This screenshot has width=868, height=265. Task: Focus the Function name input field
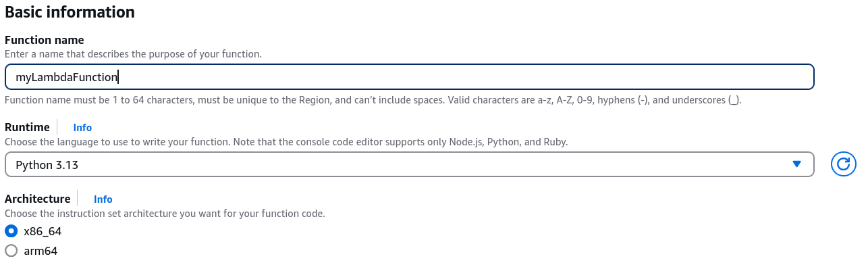[409, 77]
